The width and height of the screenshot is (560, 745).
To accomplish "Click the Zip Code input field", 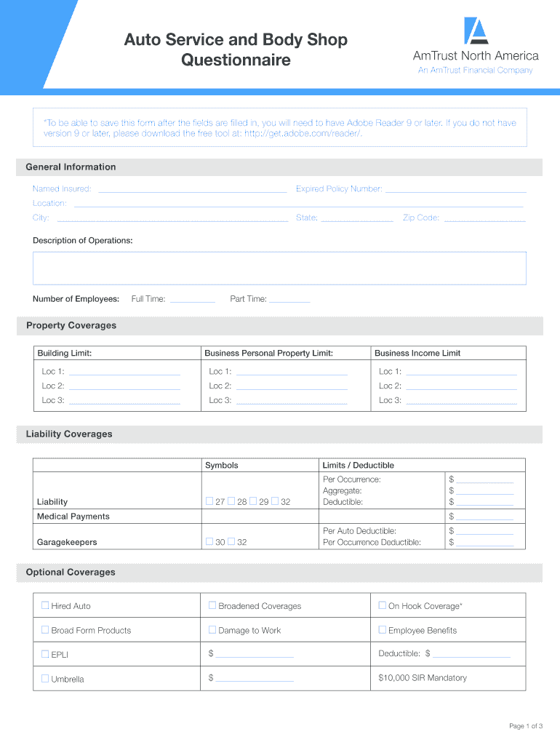I will tap(484, 218).
